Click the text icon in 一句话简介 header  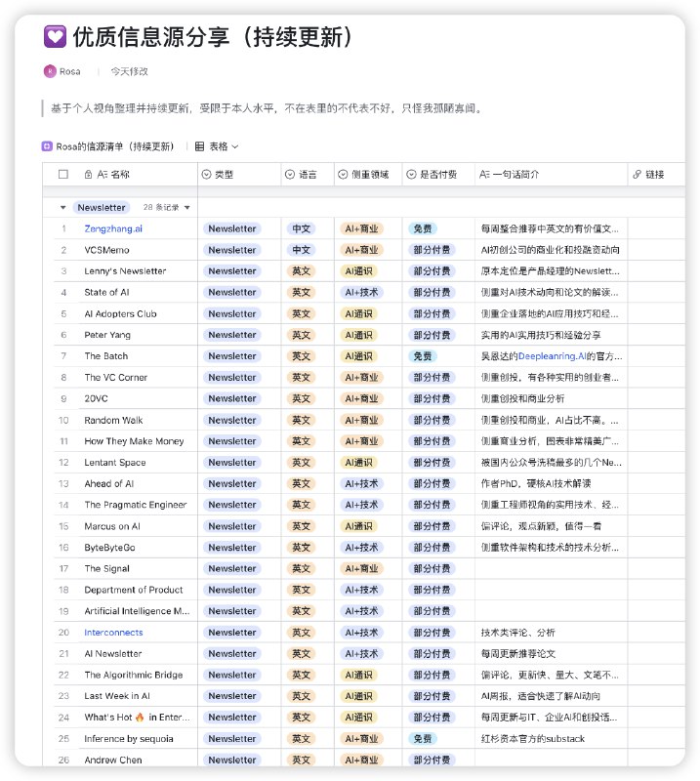pos(485,175)
